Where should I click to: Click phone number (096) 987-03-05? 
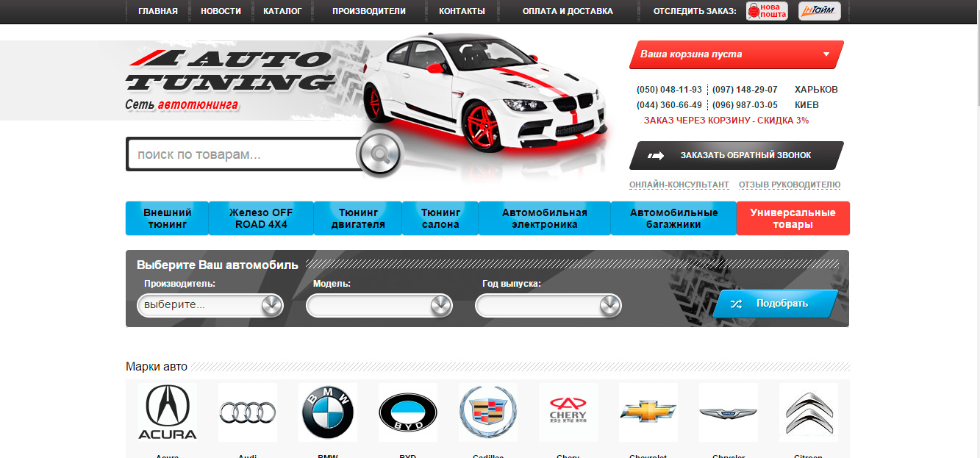point(745,105)
